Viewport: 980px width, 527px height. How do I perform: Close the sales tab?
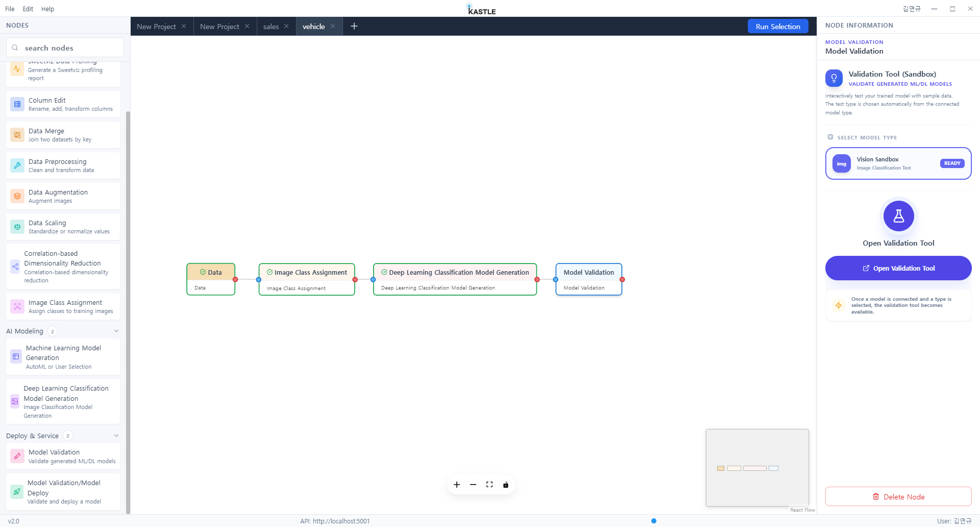click(286, 26)
